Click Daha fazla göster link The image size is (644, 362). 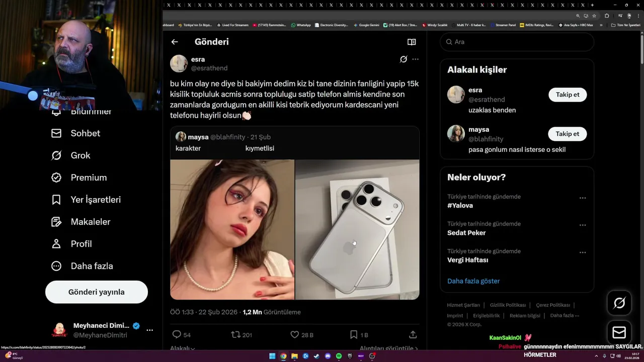[473, 281]
